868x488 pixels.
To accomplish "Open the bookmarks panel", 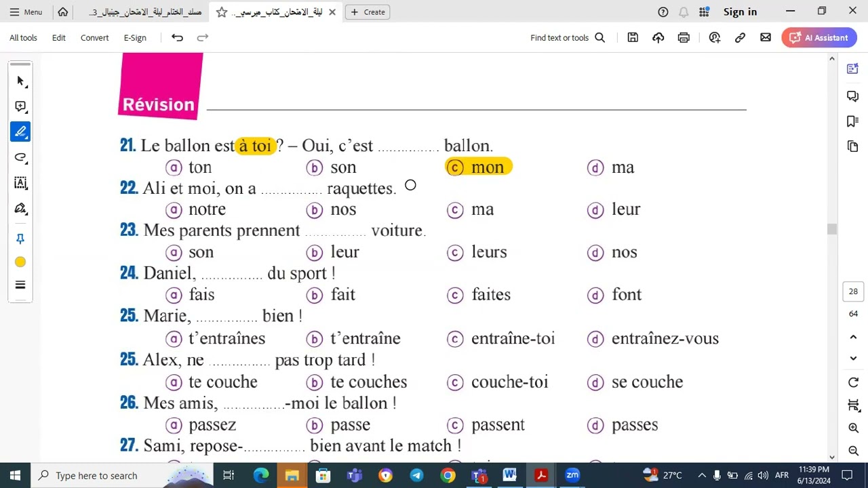I will (853, 121).
